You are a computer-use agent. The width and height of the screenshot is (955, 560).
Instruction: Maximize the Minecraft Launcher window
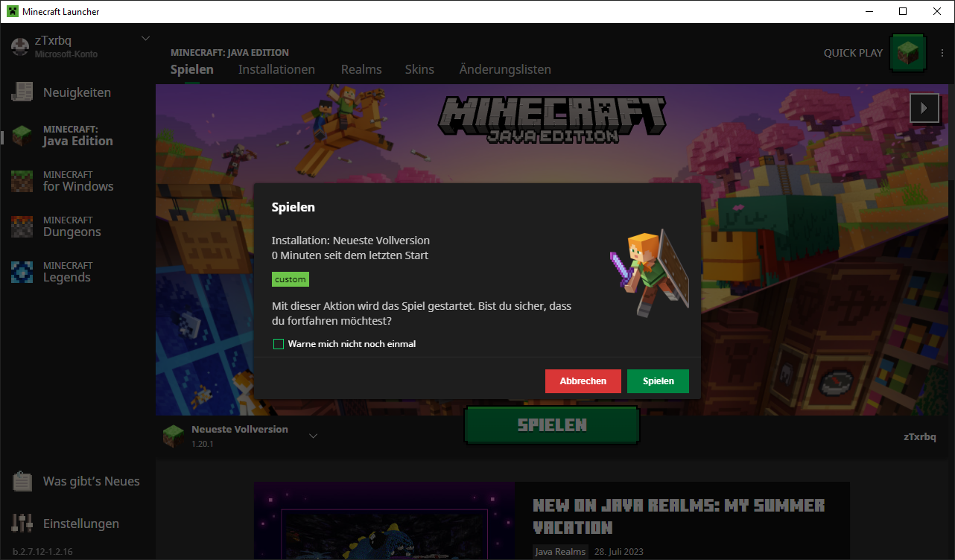(903, 11)
